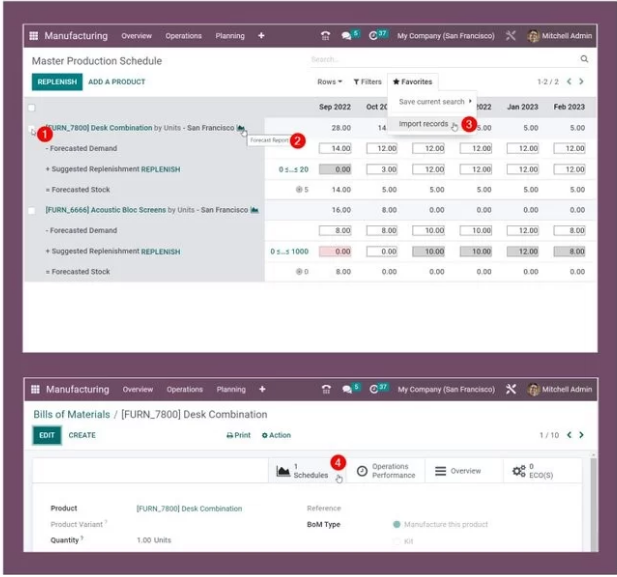Toggle the Favorites dropdown
The width and height of the screenshot is (617, 577).
tap(412, 81)
